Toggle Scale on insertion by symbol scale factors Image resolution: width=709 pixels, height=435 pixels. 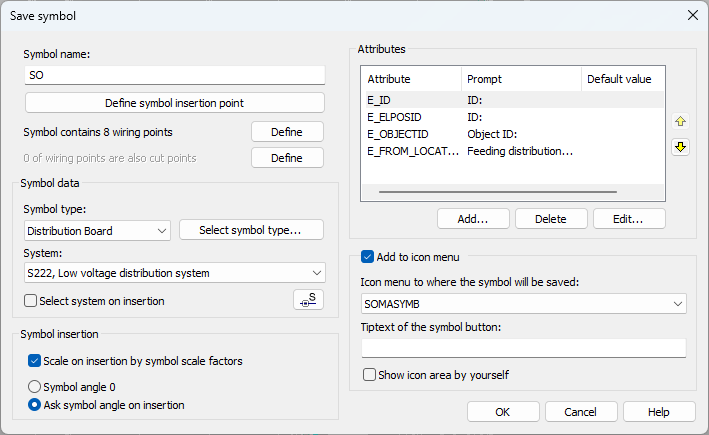34,361
